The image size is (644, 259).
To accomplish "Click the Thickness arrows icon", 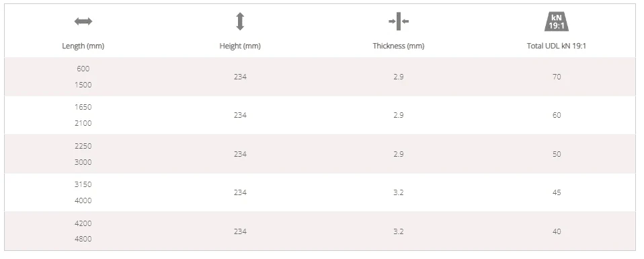I will 399,22.
